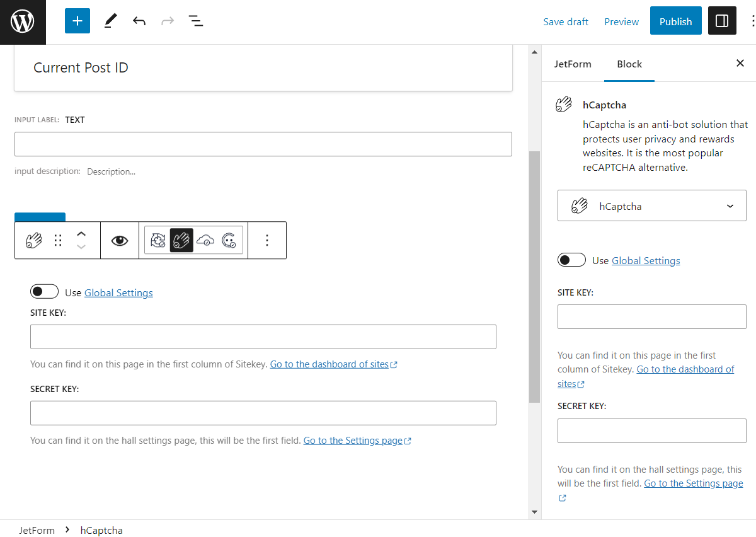Open the hCaptcha variation dropdown in sidebar
Viewport: 756px width, 537px height.
point(651,205)
